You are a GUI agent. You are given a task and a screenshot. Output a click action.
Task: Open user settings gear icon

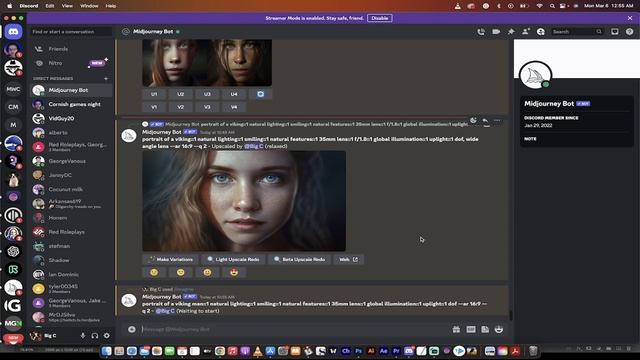[x=107, y=336]
